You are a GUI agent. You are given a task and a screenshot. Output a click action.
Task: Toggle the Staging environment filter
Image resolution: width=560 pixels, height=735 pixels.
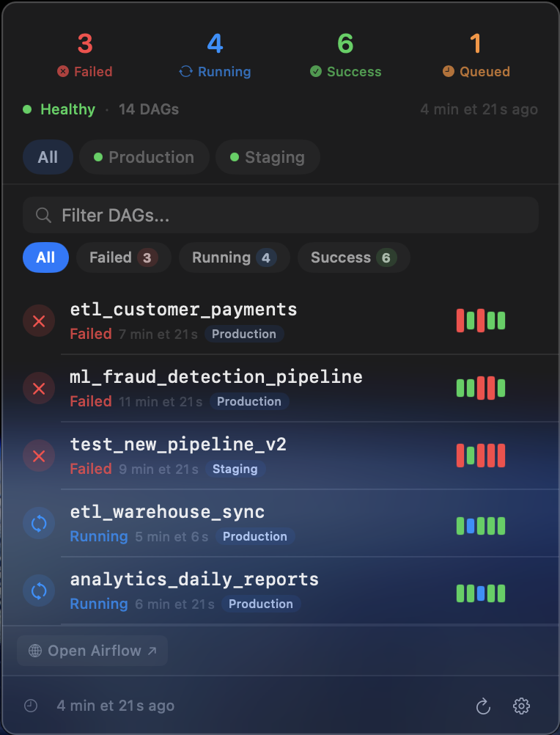pyautogui.click(x=268, y=156)
